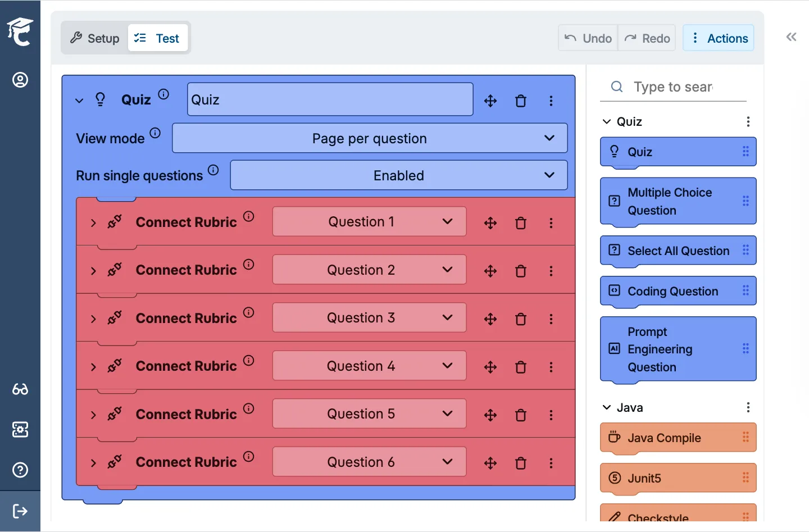Click the Undo button
This screenshot has height=532, width=809.
click(588, 38)
